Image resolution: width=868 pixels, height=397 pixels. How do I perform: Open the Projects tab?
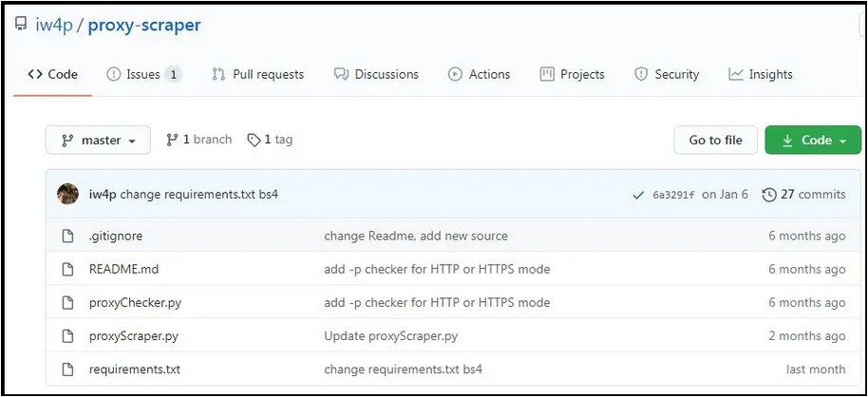click(573, 74)
